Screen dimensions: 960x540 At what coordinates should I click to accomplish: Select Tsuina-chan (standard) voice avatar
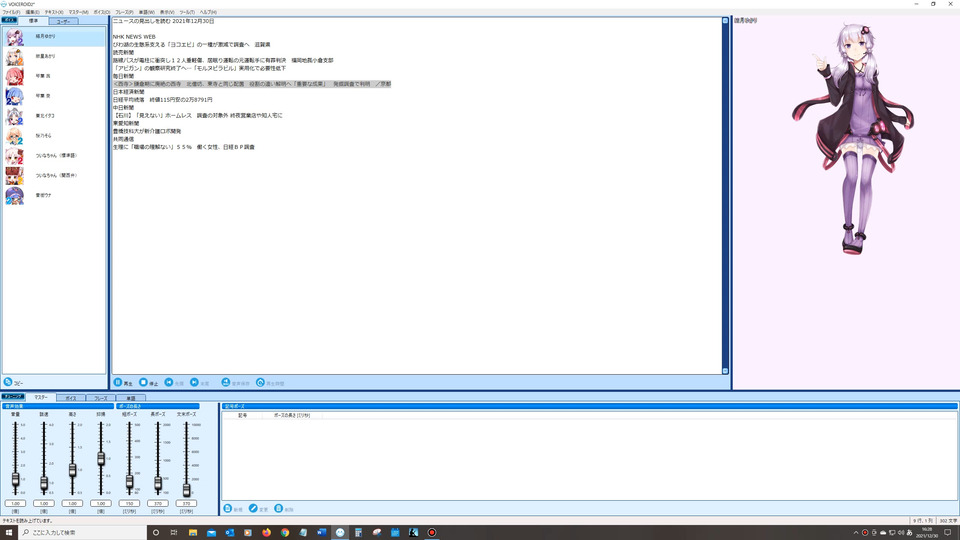14,156
